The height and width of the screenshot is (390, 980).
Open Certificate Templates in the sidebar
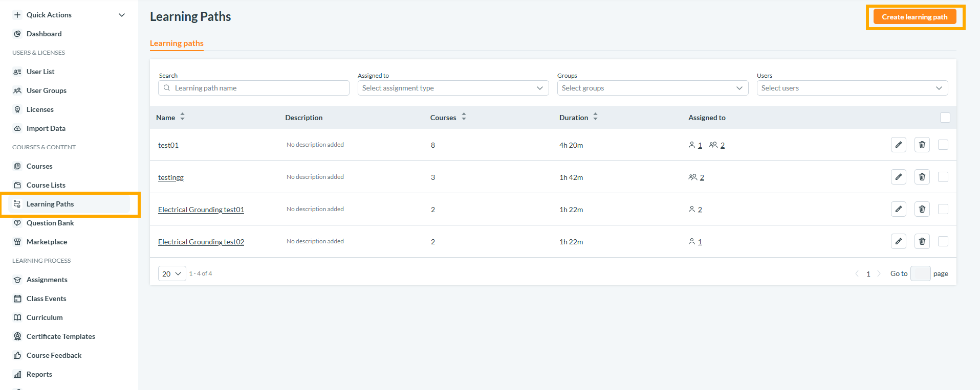[x=61, y=336]
